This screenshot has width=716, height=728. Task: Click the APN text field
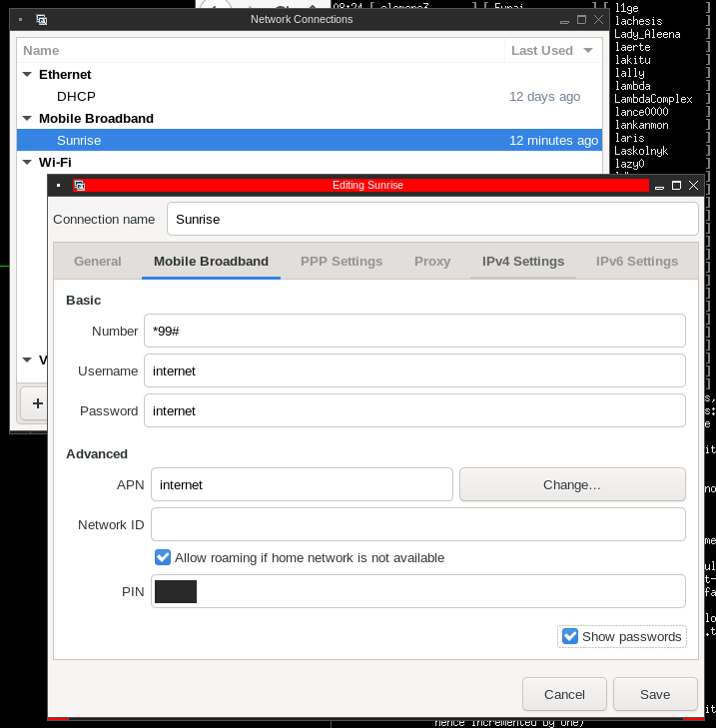point(302,484)
